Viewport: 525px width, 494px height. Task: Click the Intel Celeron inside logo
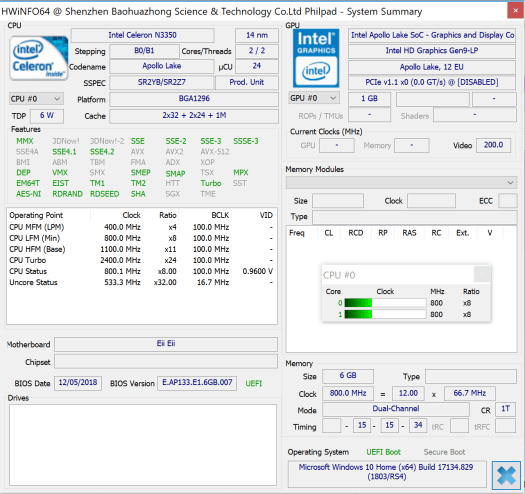(x=39, y=59)
